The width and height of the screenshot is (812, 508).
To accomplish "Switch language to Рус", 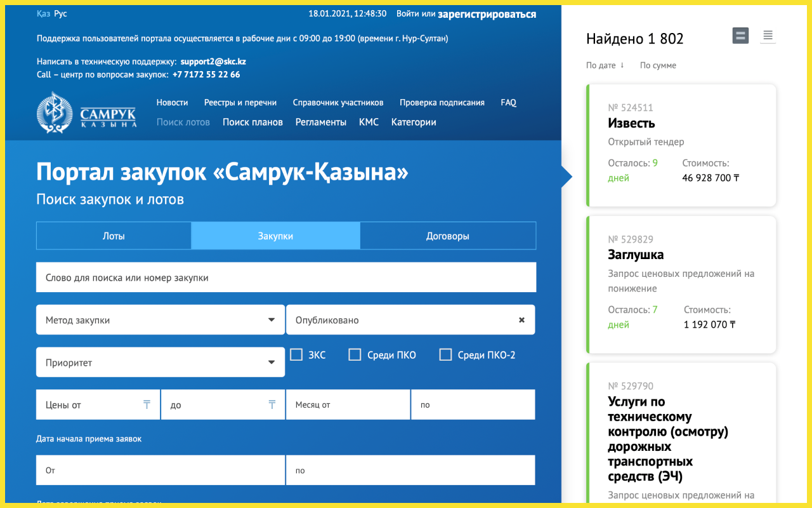I will click(x=60, y=13).
